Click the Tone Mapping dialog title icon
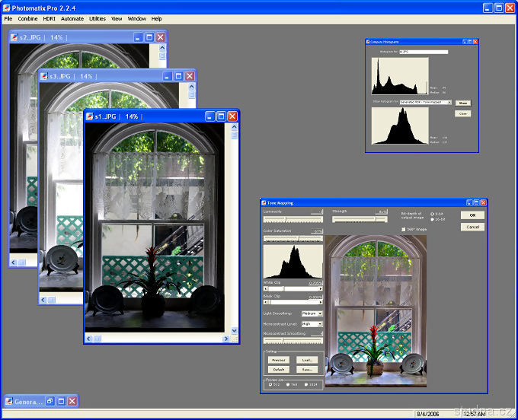 pyautogui.click(x=264, y=203)
